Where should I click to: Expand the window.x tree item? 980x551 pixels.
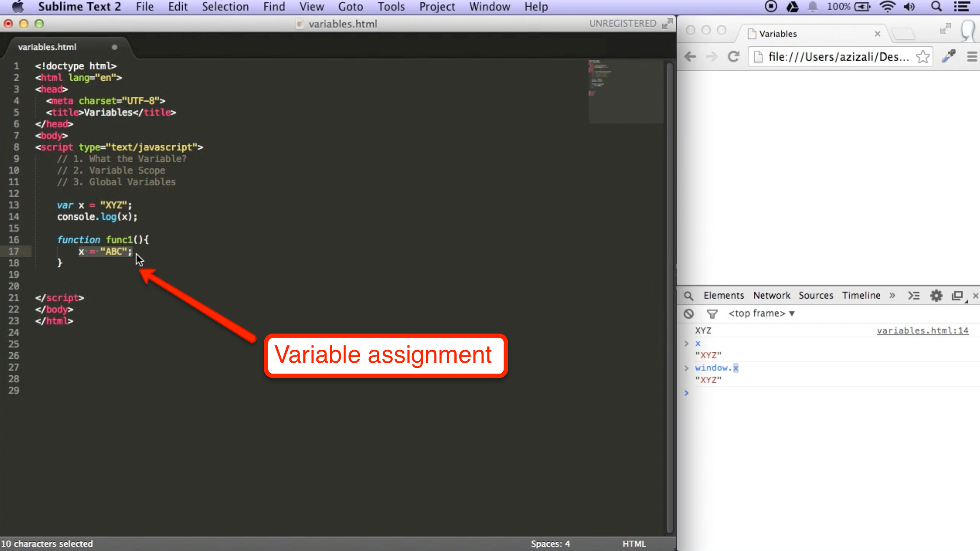tap(687, 367)
